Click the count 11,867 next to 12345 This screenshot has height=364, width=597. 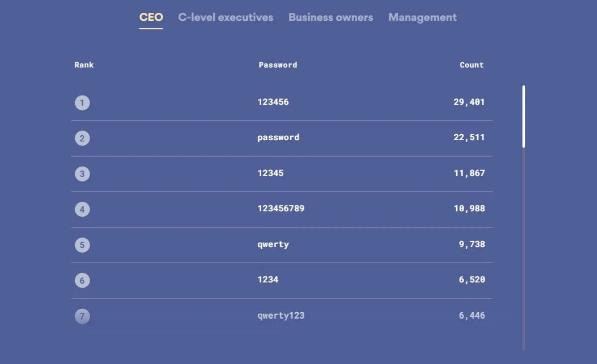point(470,173)
